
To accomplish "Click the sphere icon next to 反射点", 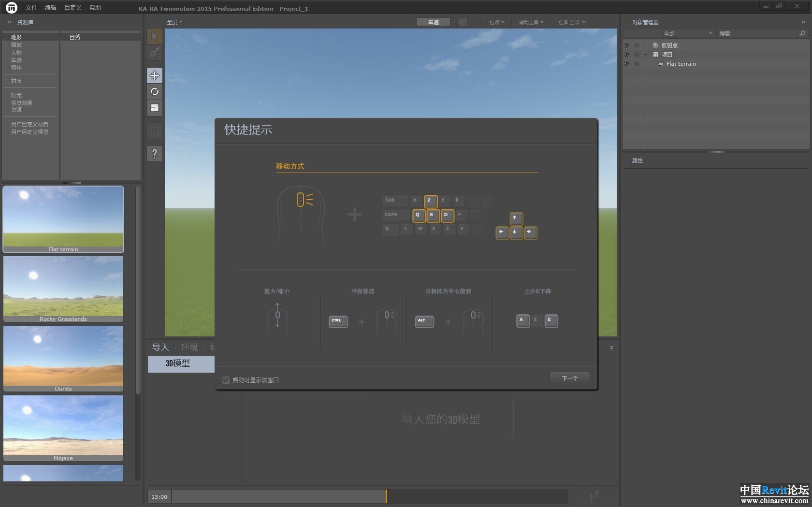I will coord(655,45).
